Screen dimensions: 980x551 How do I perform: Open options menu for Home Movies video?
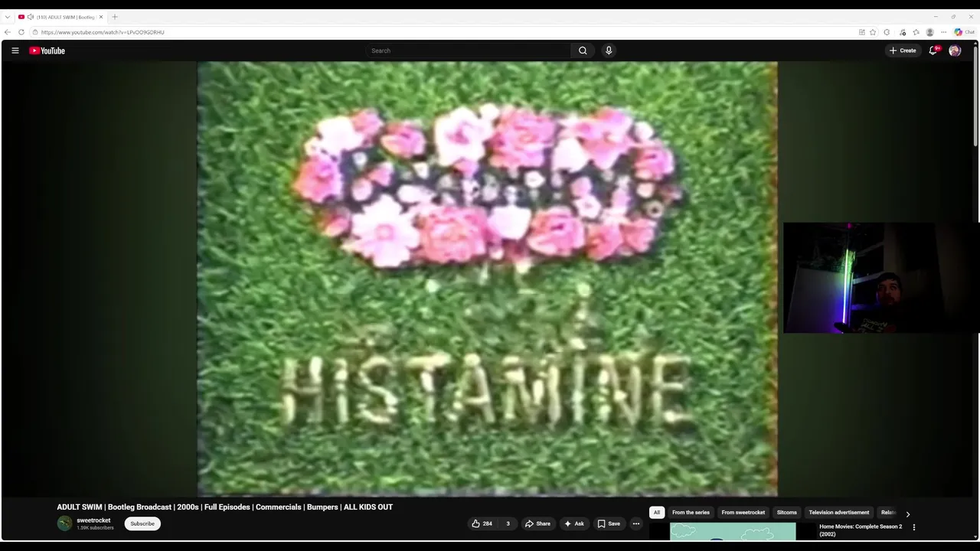tap(913, 527)
